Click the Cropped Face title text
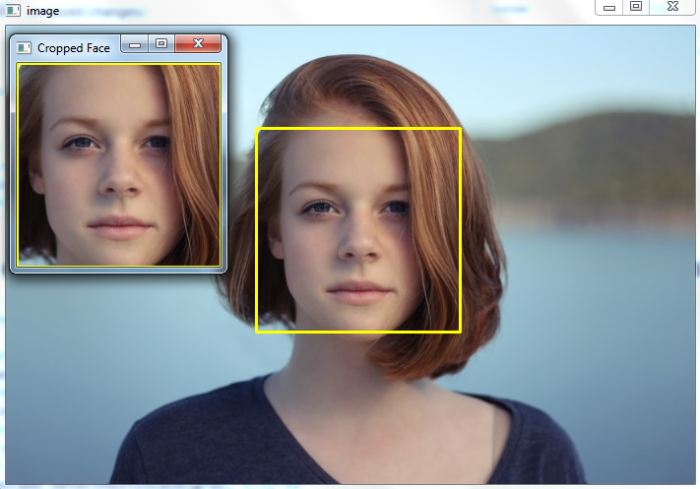Image resolution: width=700 pixels, height=489 pixels. tap(73, 48)
